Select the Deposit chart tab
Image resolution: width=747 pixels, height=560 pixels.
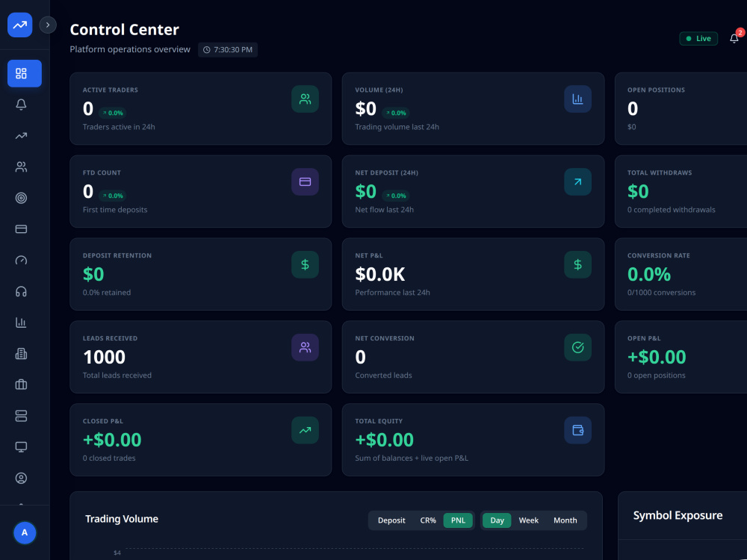pos(391,520)
